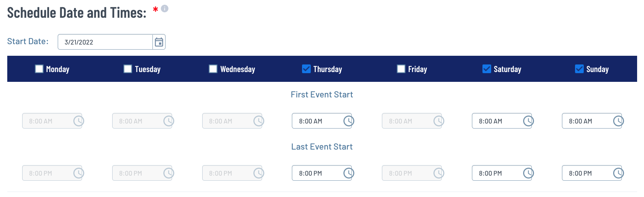Open Sunday last event time picker clock
644x197 pixels.
[618, 173]
